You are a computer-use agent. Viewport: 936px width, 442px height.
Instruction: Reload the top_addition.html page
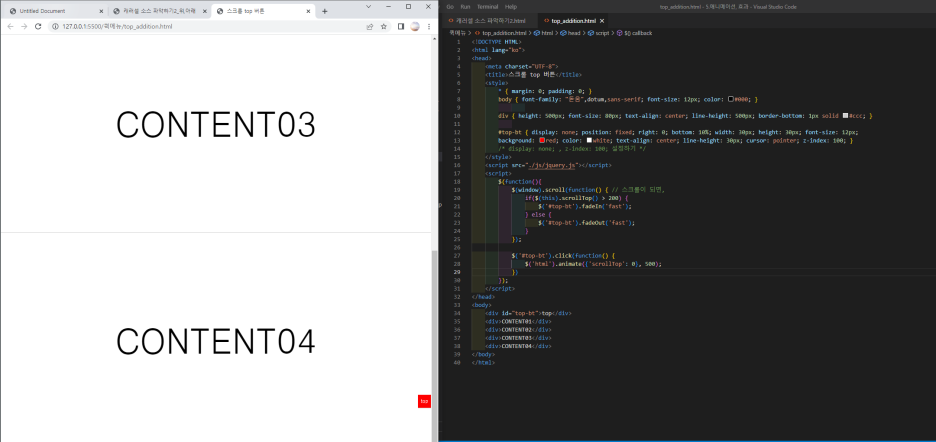pyautogui.click(x=38, y=26)
